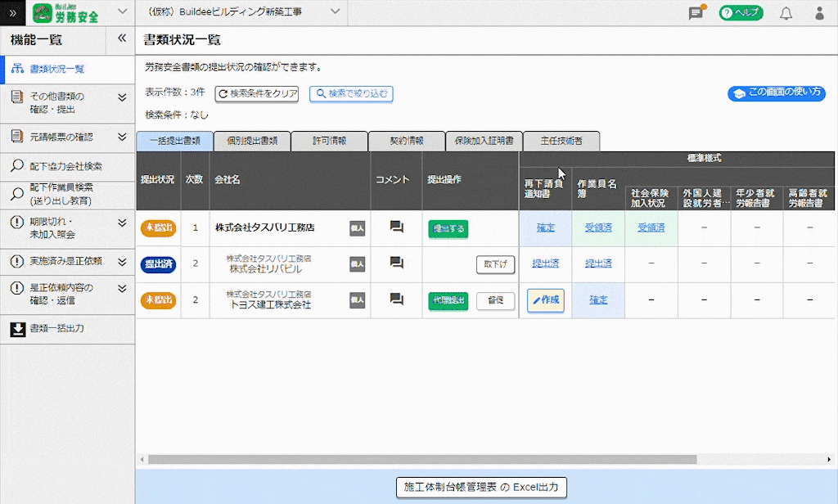Image resolution: width=838 pixels, height=504 pixels.
Task: Switch to the 保険加入証明書 tab
Action: 484,141
